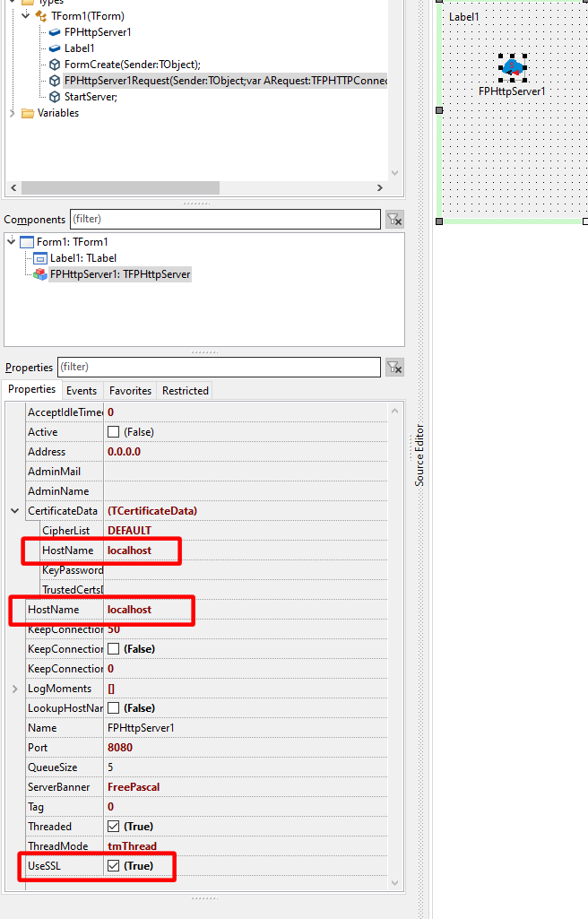The image size is (588, 919).
Task: Expand the Variables folder node
Action: [x=13, y=113]
